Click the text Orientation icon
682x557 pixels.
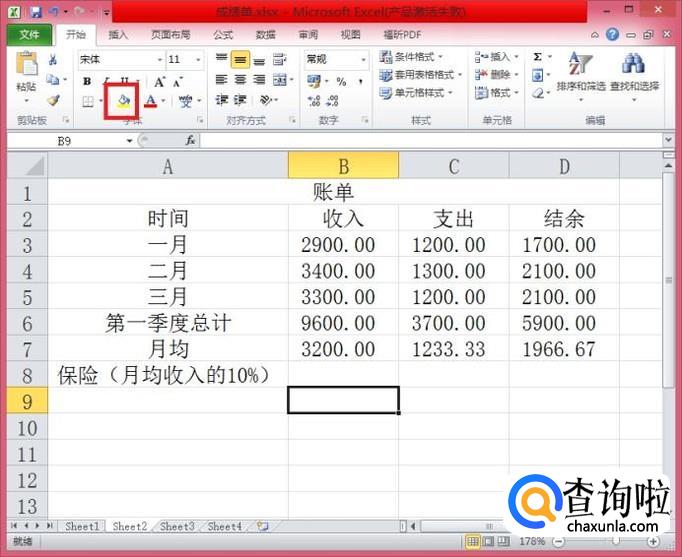click(266, 100)
